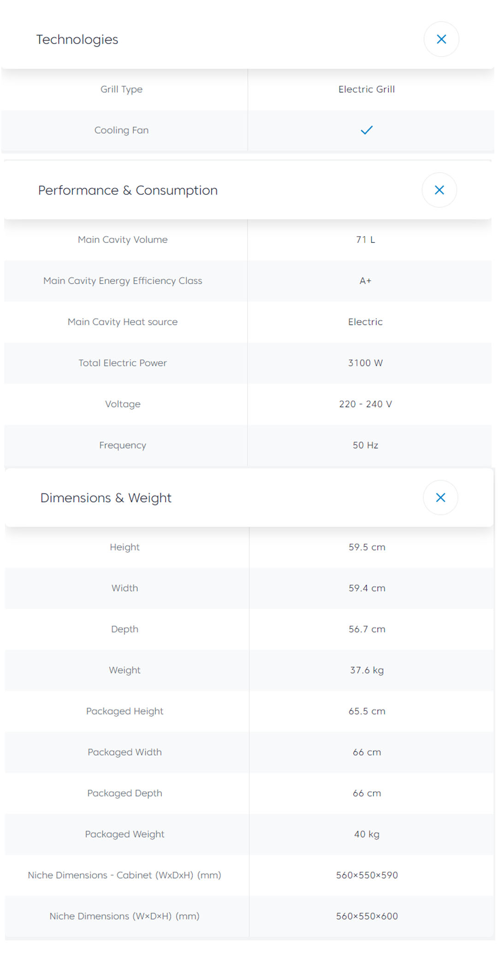Select the Frequency row label

point(123,445)
